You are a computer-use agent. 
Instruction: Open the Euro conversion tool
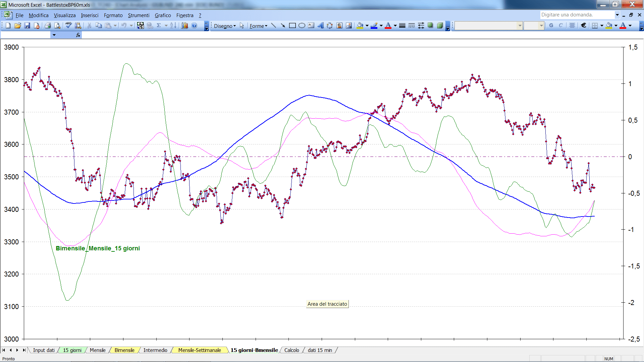tap(141, 25)
